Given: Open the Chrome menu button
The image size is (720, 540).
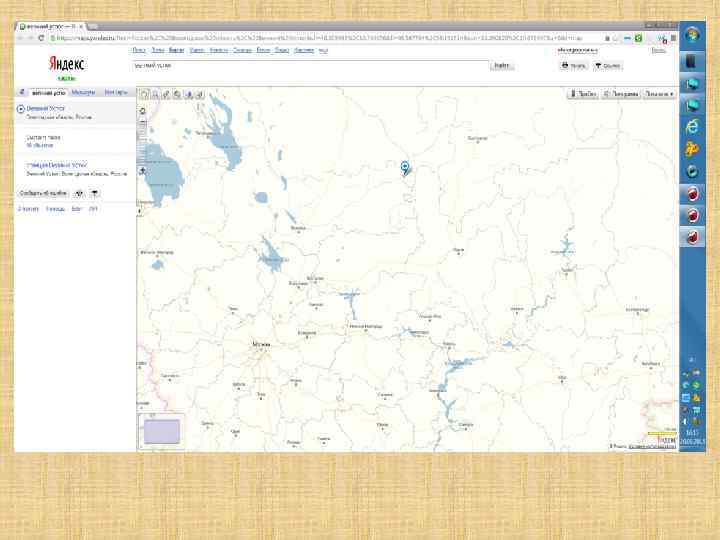Looking at the screenshot, I should [673, 39].
